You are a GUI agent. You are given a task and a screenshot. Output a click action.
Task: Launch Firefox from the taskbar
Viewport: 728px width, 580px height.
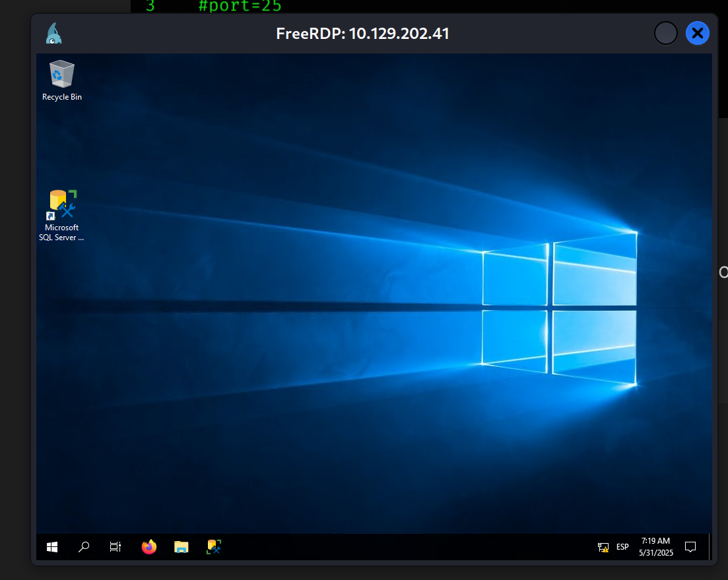click(149, 547)
